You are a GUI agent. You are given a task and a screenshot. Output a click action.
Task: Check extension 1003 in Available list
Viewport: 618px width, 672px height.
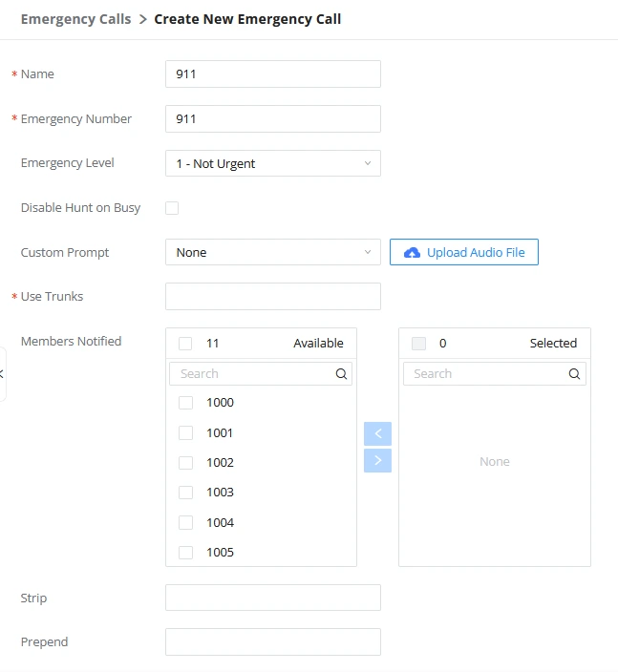185,492
